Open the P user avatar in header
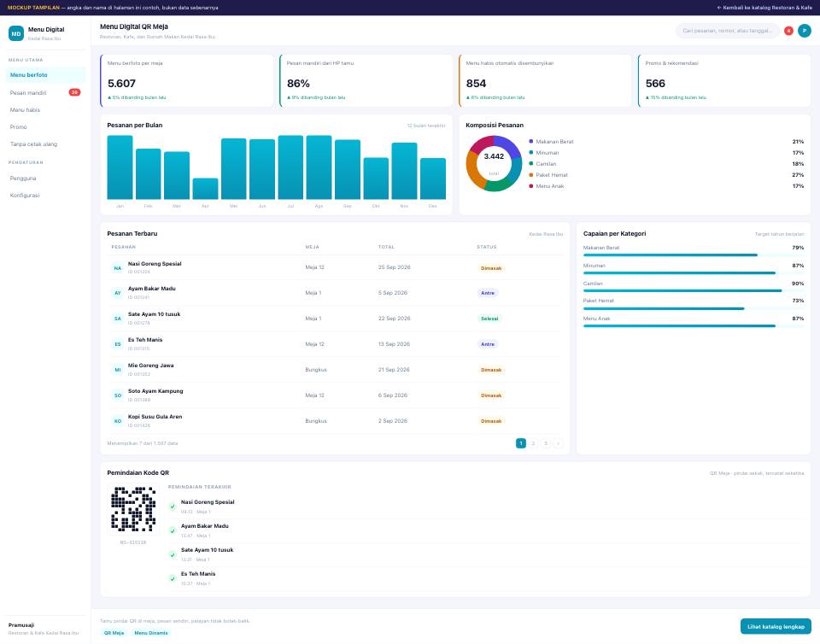 805,31
